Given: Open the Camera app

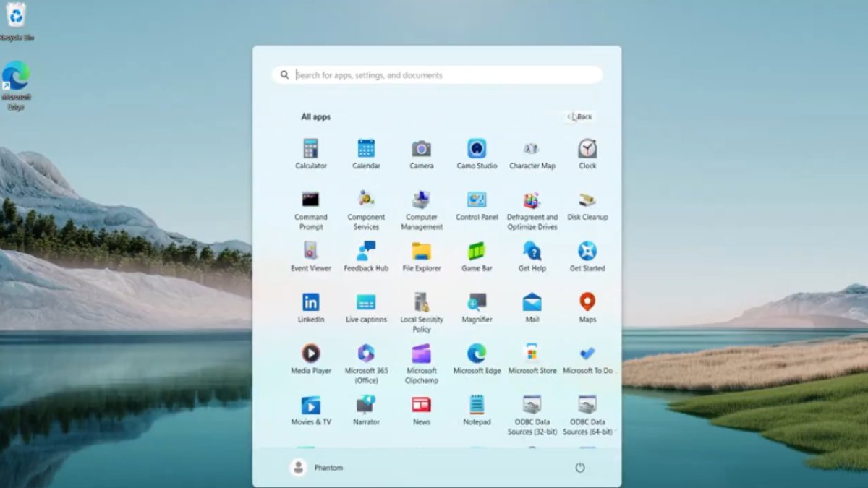Looking at the screenshot, I should (422, 154).
